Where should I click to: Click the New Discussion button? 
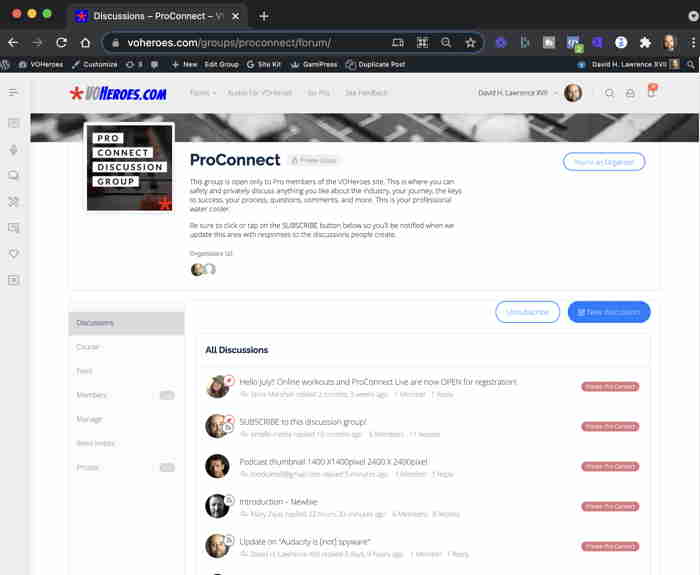pos(609,312)
